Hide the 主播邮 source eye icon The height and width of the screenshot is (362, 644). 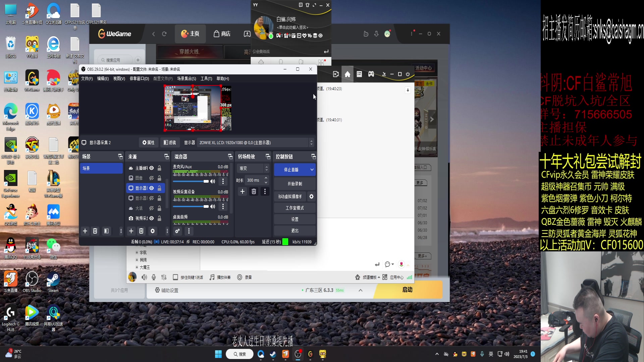pyautogui.click(x=152, y=168)
